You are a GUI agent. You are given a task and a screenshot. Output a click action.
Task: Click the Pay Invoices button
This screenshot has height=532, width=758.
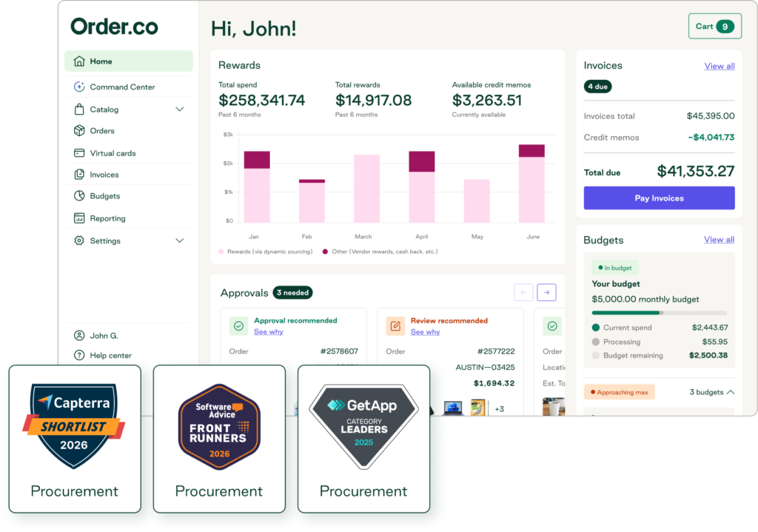(x=659, y=198)
